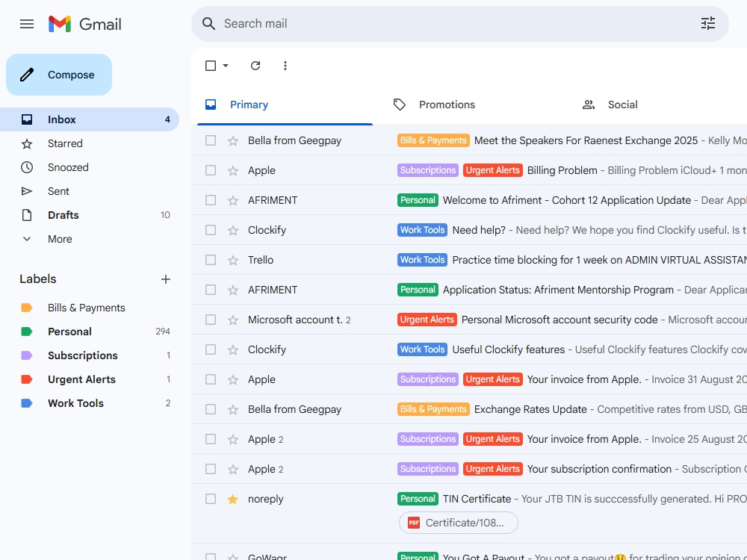Image resolution: width=747 pixels, height=560 pixels.
Task: Star the AFRIMENT Welcome to Afriment email
Action: point(232,200)
